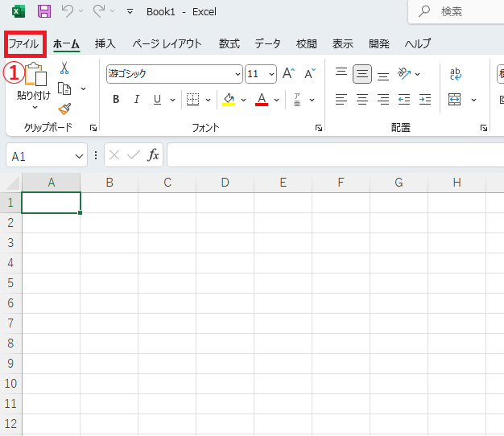
Task: Open the ページ レイアウト tab
Action: (x=167, y=43)
